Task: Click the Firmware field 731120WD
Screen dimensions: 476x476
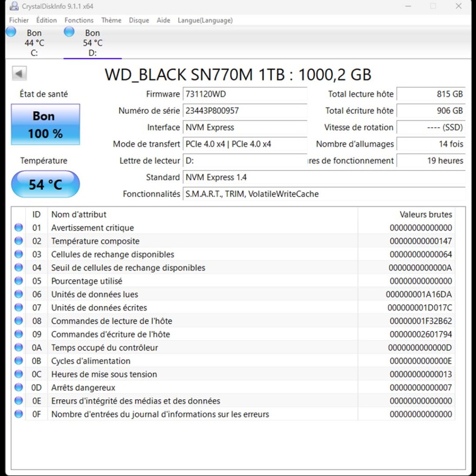Action: click(x=245, y=94)
